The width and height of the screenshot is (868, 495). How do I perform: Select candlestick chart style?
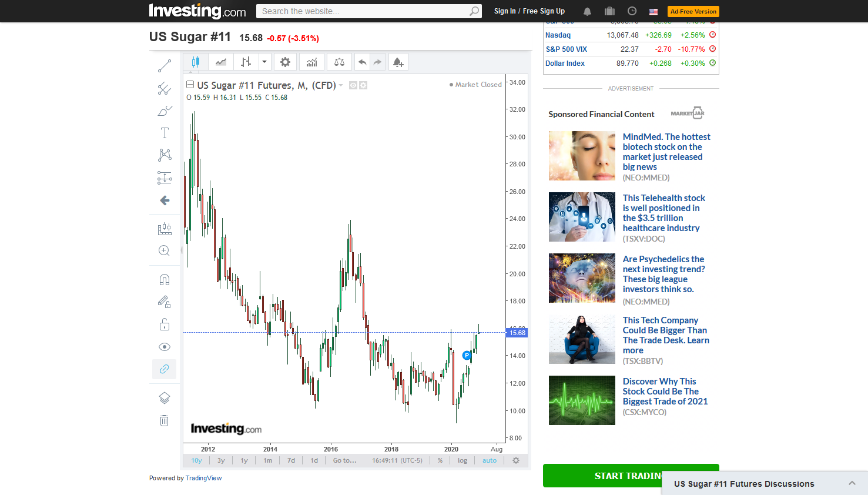coord(196,62)
